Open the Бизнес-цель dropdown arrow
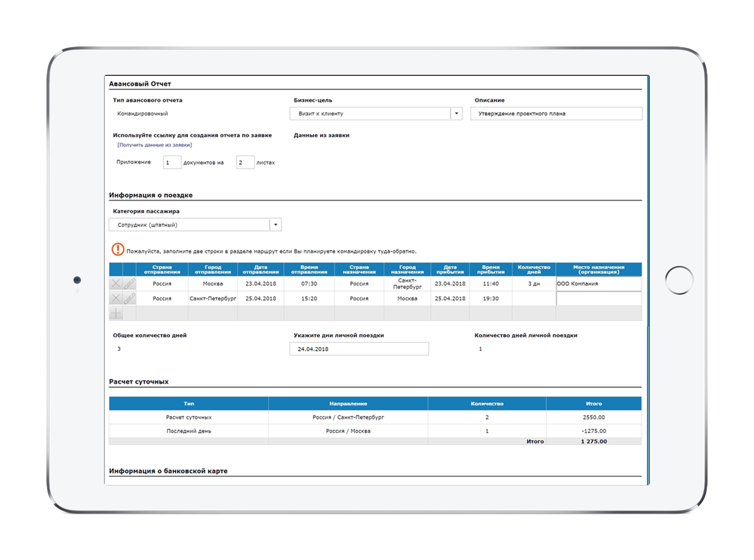Image resolution: width=754 pixels, height=560 pixels. 456,114
